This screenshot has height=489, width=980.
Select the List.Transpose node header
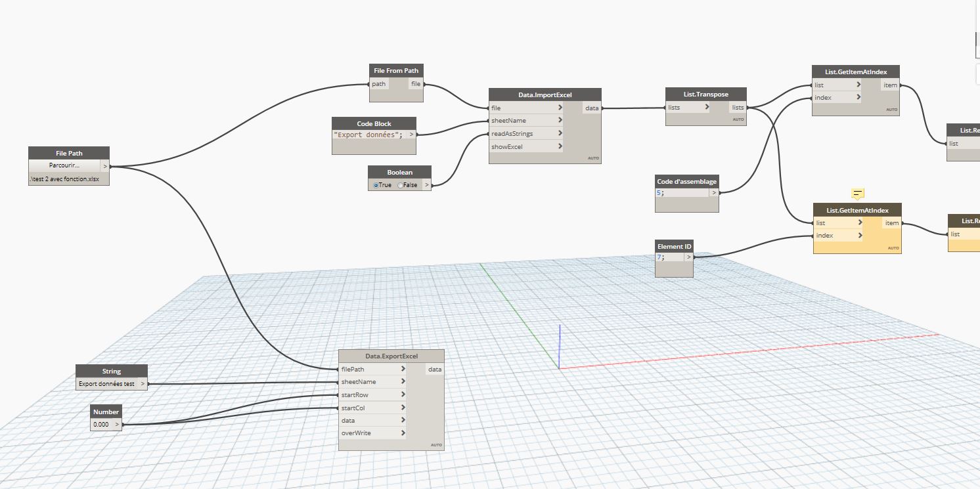(x=705, y=94)
